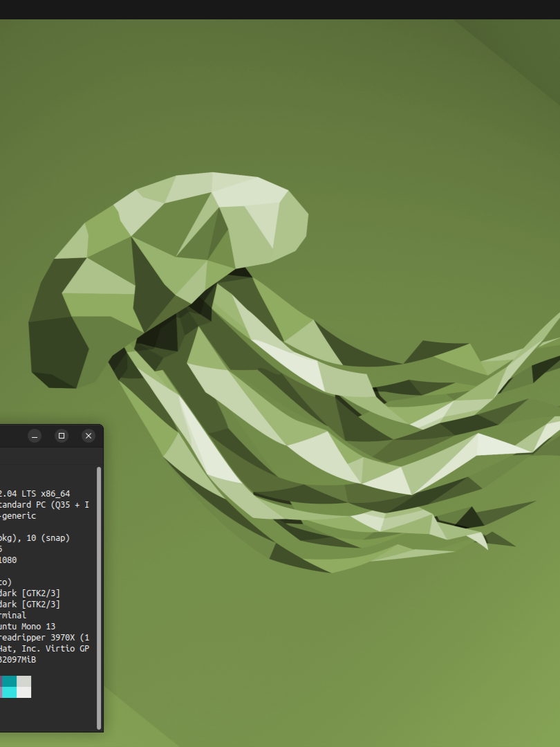Click the "LTS x86_64" text line
The image size is (560, 747).
(46, 494)
